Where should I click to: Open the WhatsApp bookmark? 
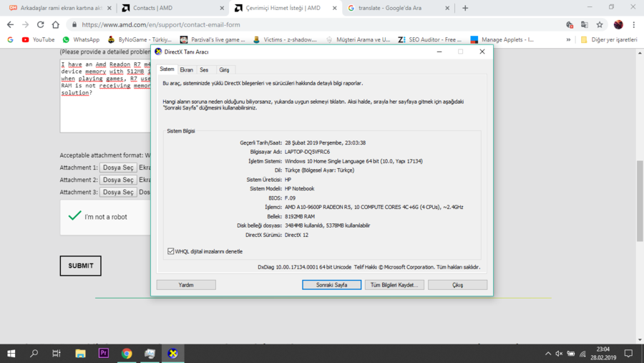click(x=81, y=39)
